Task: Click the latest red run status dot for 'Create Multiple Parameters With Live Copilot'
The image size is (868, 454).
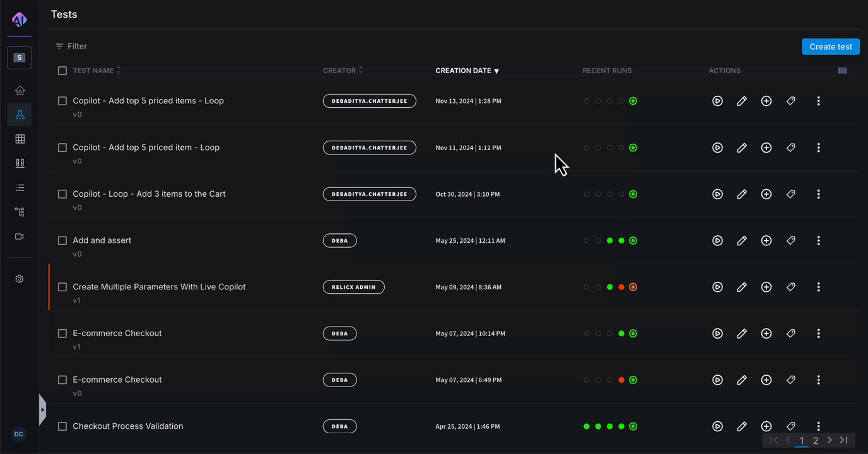Action: point(633,287)
